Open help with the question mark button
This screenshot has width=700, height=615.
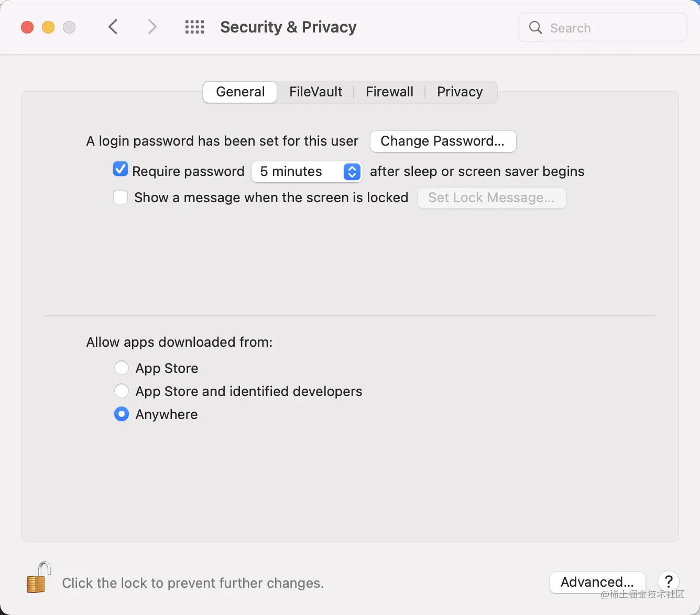pyautogui.click(x=669, y=581)
